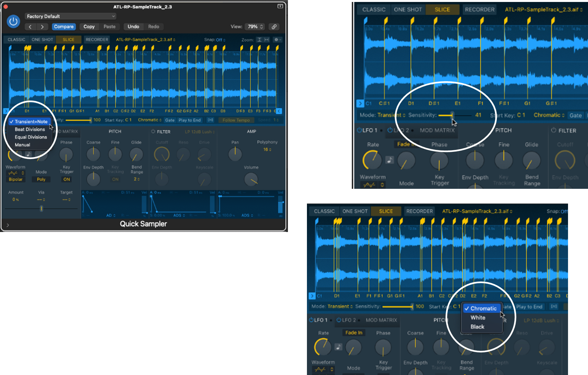Click blue arrow at right end of note labels
Image resolution: width=588 pixels, height=375 pixels.
point(279,111)
